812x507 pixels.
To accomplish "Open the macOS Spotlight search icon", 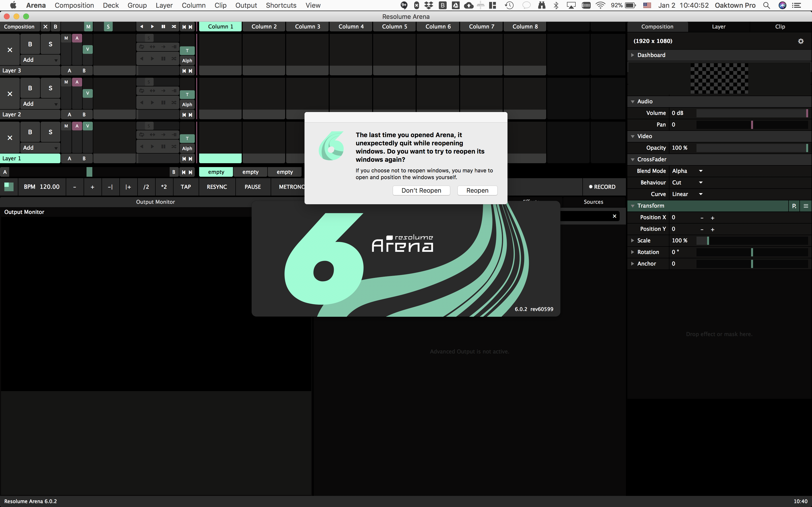I will 766,5.
